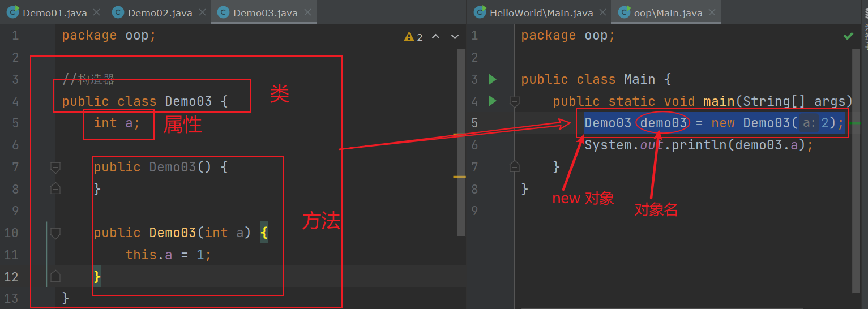The height and width of the screenshot is (309, 868).
Task: Click the green no-problems checkmark
Action: (x=848, y=36)
